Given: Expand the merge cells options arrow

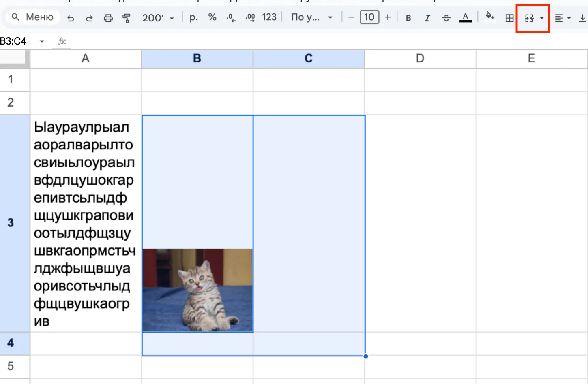Looking at the screenshot, I should point(542,18).
